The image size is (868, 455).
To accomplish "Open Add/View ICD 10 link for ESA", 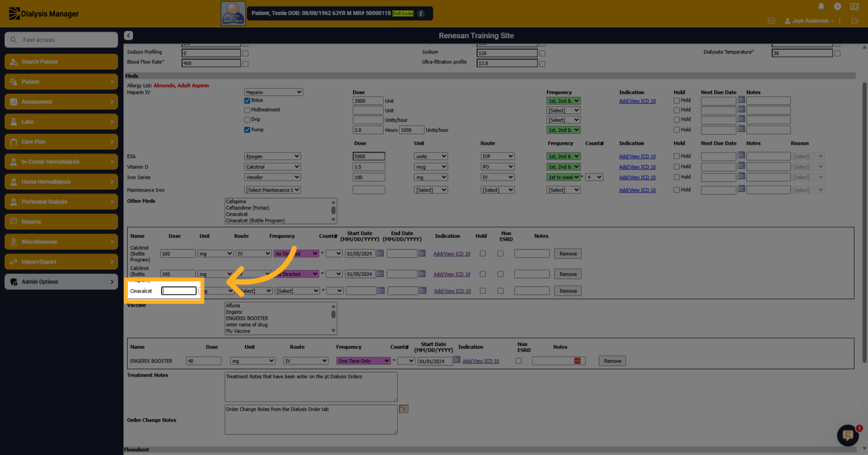I will click(637, 156).
